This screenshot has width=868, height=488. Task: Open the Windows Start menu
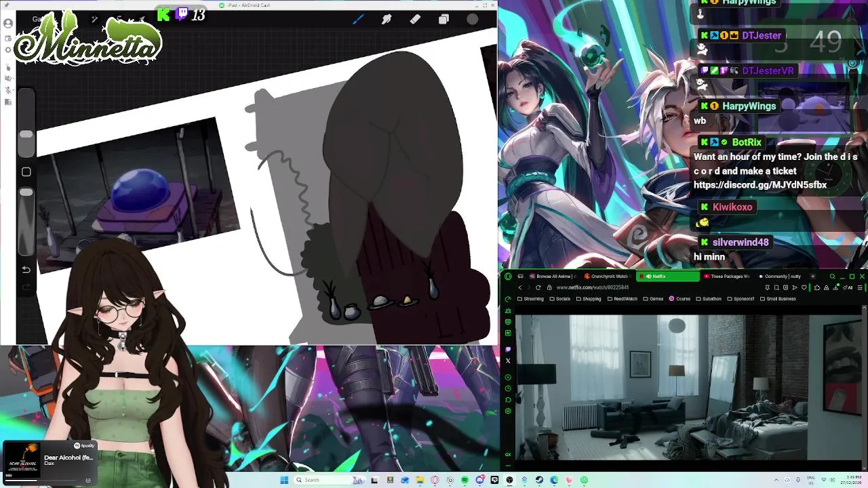click(284, 480)
